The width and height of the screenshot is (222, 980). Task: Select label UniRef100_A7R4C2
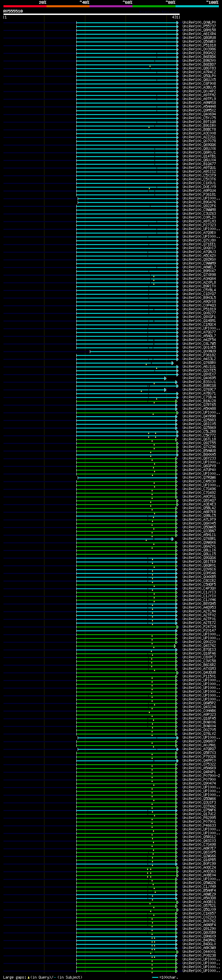tap(199, 72)
